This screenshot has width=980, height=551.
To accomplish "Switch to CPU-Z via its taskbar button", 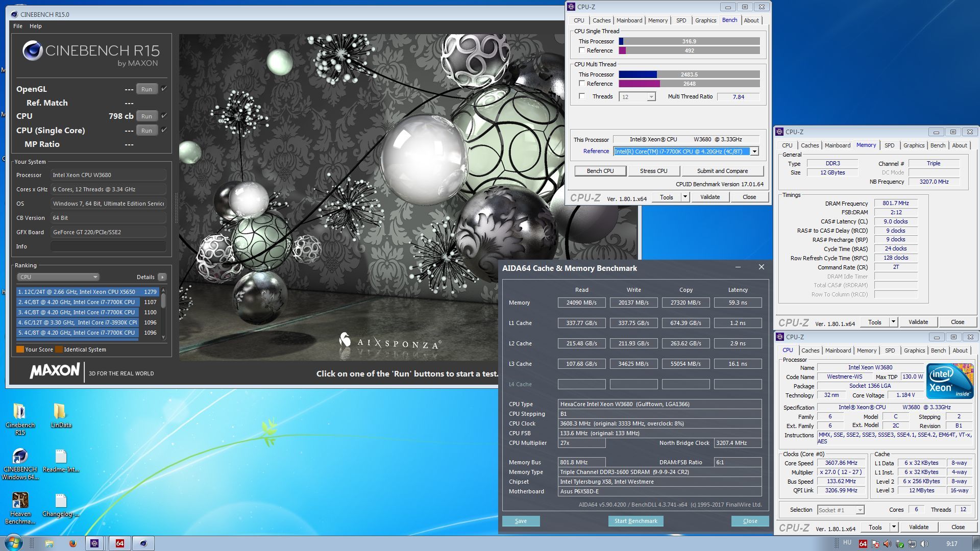I will [94, 543].
